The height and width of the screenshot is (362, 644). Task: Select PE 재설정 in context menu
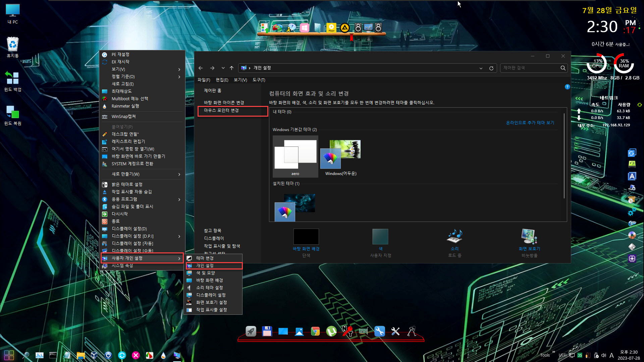pyautogui.click(x=143, y=54)
